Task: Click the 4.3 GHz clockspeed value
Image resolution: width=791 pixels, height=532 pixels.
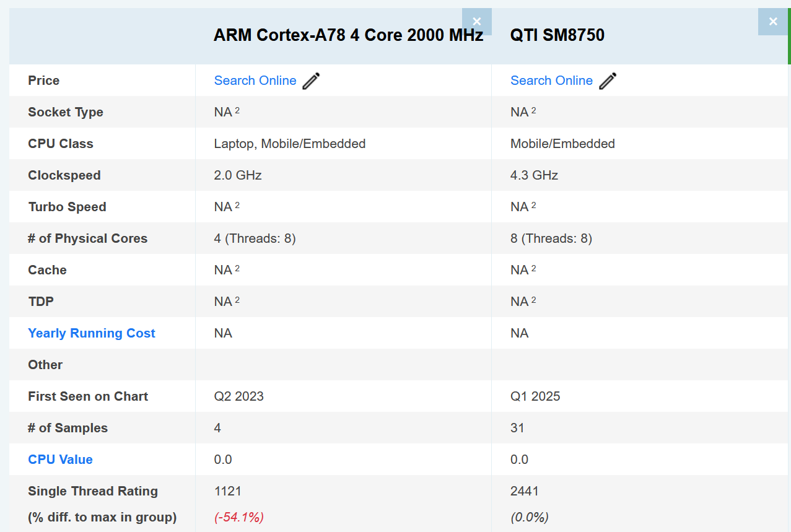Action: (x=534, y=175)
